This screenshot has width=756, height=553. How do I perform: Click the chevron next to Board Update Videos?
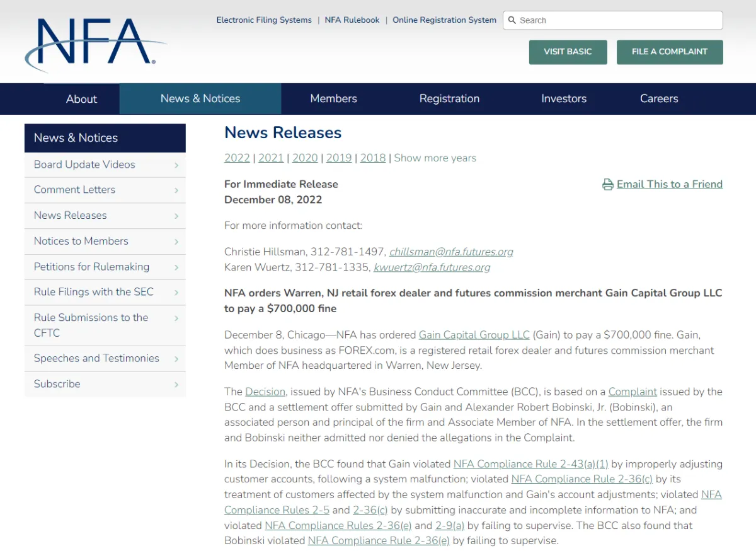coord(176,165)
